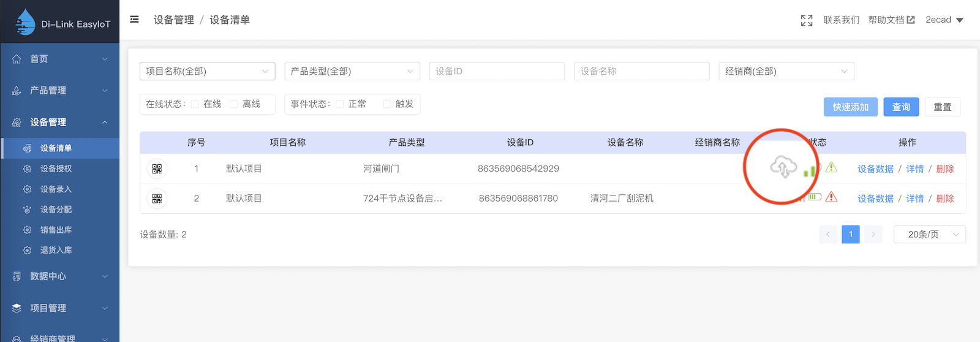Open 设备数据 for 清河二厂刮泥机
The image size is (980, 342).
(875, 199)
